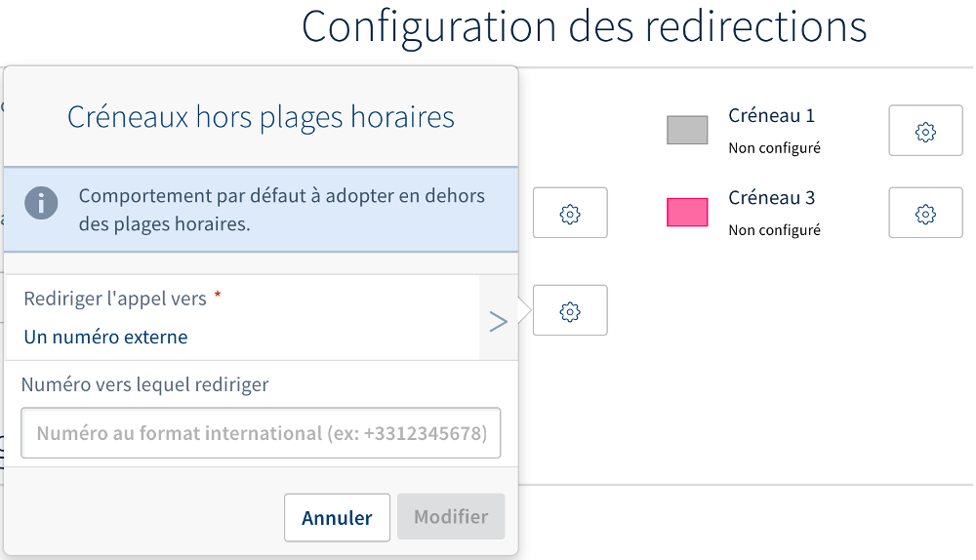Click the gear button the popover points to
The height and width of the screenshot is (560, 976).
[570, 310]
